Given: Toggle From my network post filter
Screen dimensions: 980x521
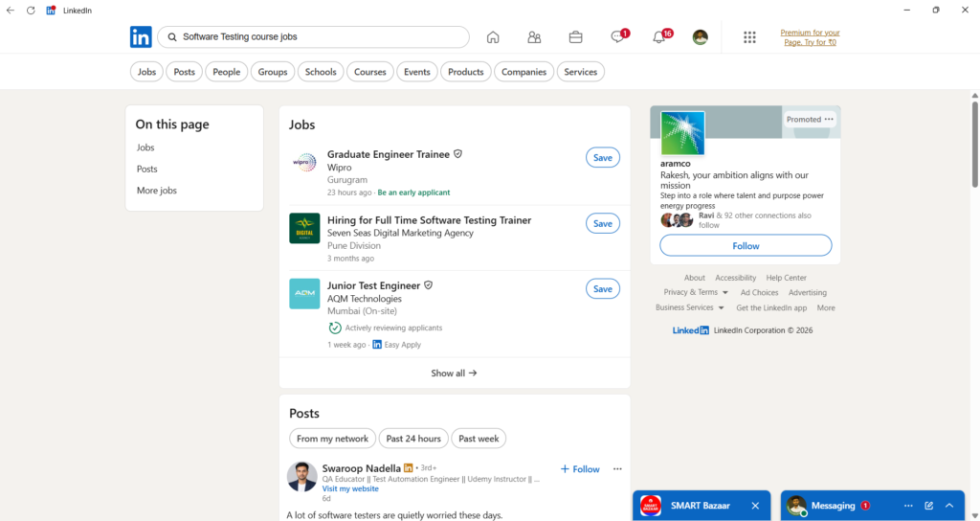Looking at the screenshot, I should (x=332, y=439).
